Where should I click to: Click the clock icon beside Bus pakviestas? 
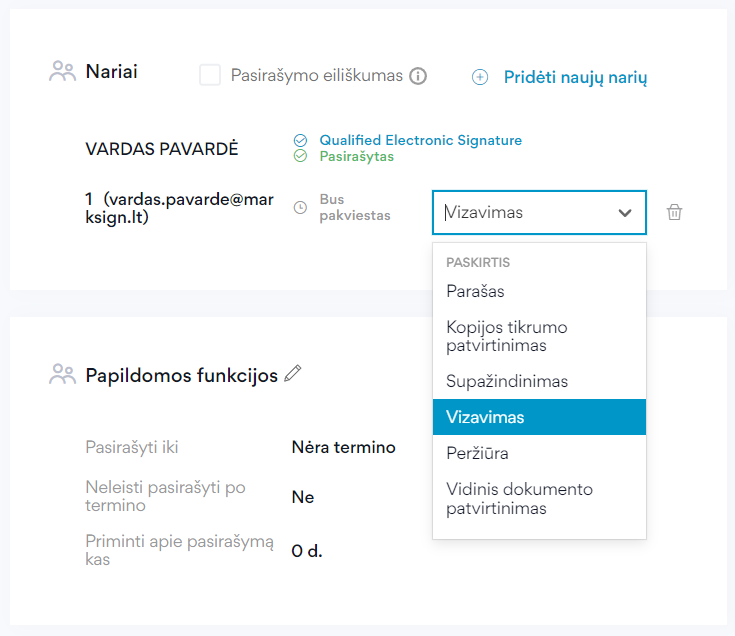coord(300,207)
